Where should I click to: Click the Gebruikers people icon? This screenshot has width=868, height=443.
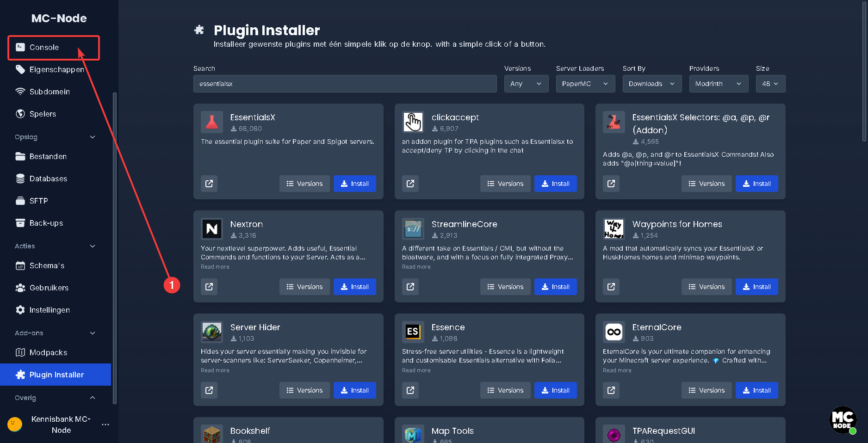20,288
